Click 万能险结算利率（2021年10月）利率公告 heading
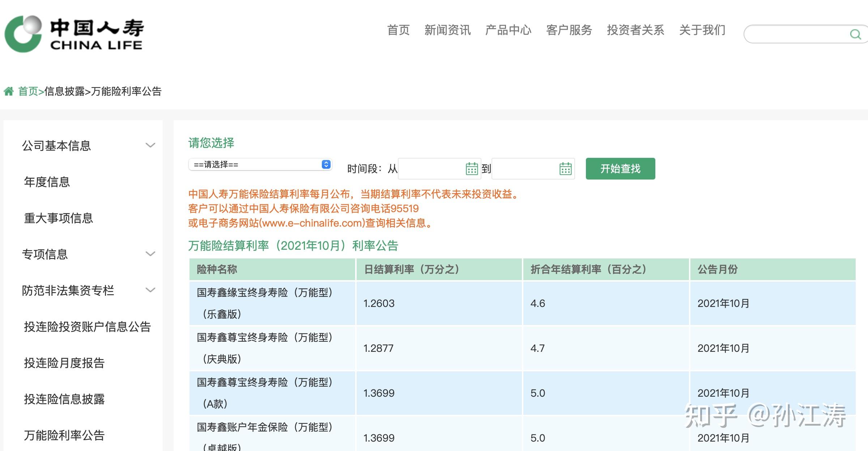 coord(293,246)
